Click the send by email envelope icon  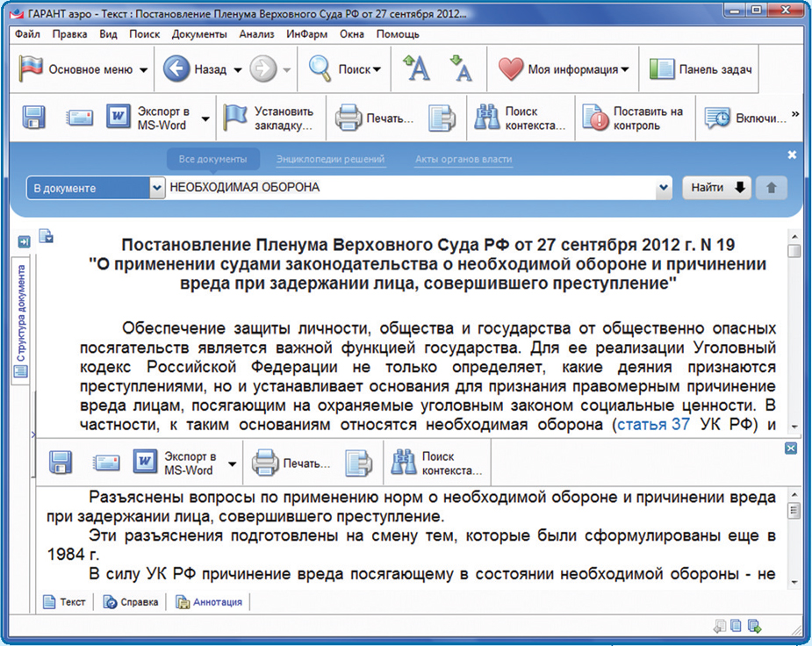click(80, 118)
